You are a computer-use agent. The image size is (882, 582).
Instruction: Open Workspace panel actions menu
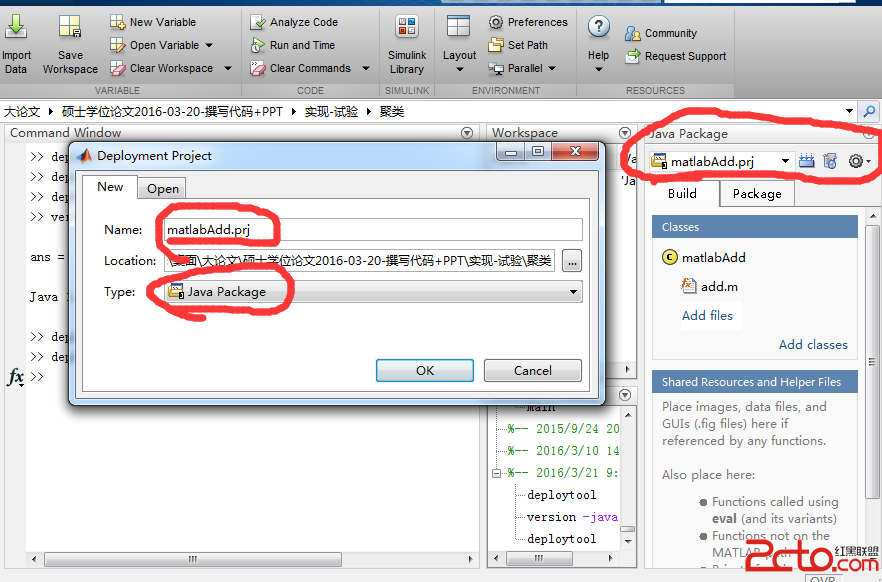tap(625, 133)
